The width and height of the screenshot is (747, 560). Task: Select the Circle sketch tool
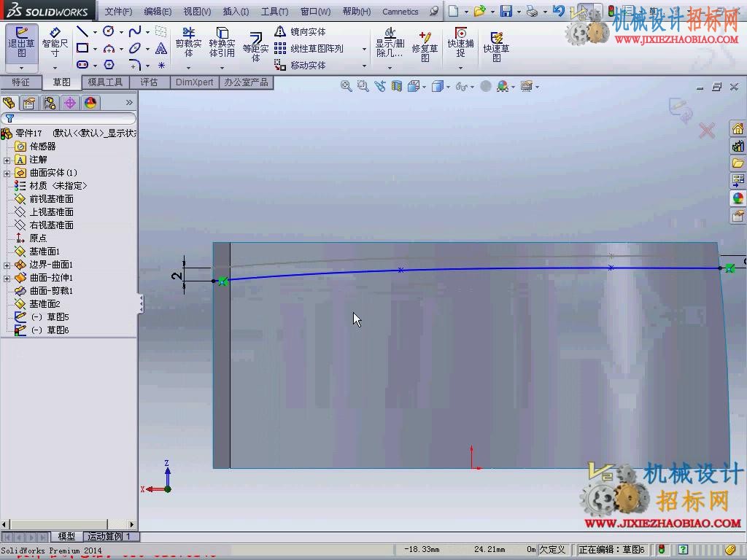click(x=109, y=31)
